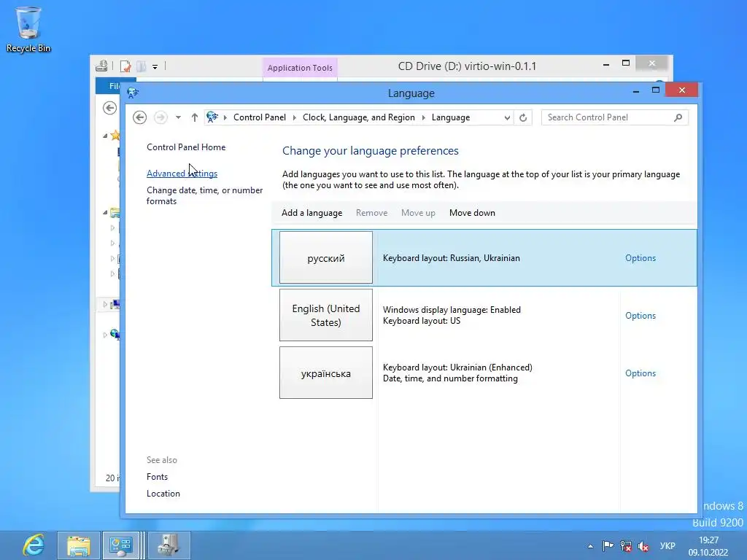The width and height of the screenshot is (747, 560).
Task: Switch input language via УКР indicator
Action: click(667, 545)
